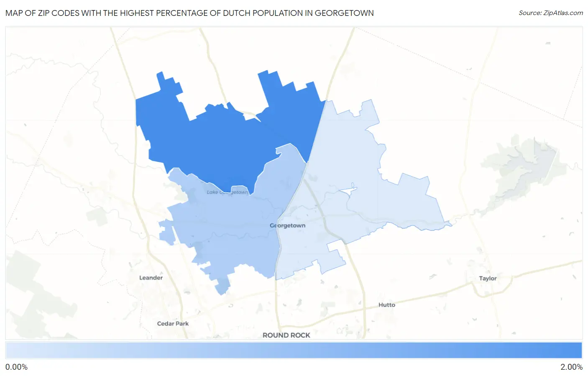This screenshot has height=376, width=588.
Task: Click the Cedar Park label
Action: (173, 323)
